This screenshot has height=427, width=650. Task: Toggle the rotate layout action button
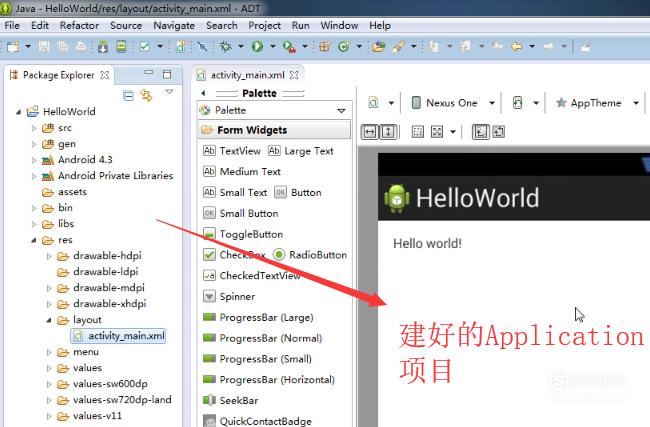tap(499, 132)
